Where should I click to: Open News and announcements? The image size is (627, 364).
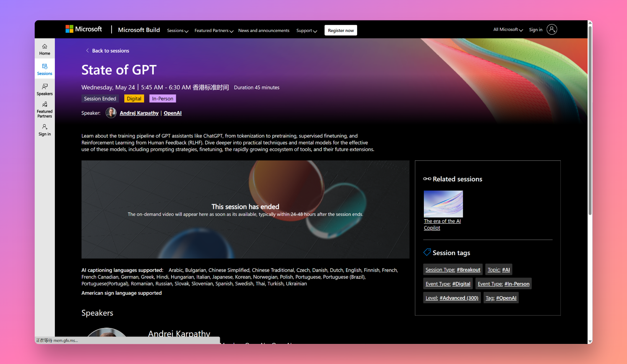264,30
